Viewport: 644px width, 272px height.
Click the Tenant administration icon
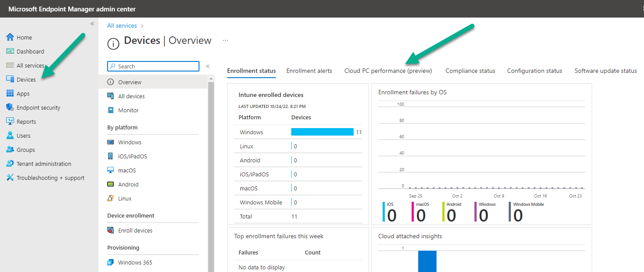10,164
